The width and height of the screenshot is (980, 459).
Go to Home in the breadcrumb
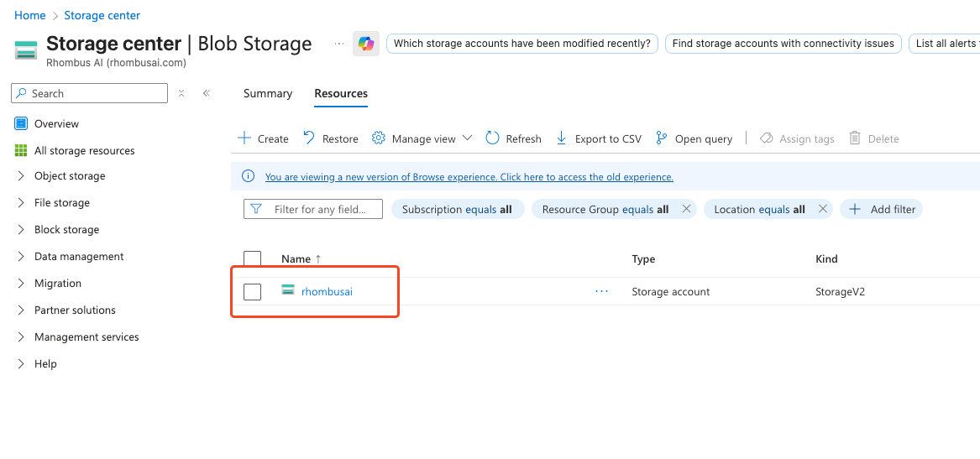tap(30, 15)
